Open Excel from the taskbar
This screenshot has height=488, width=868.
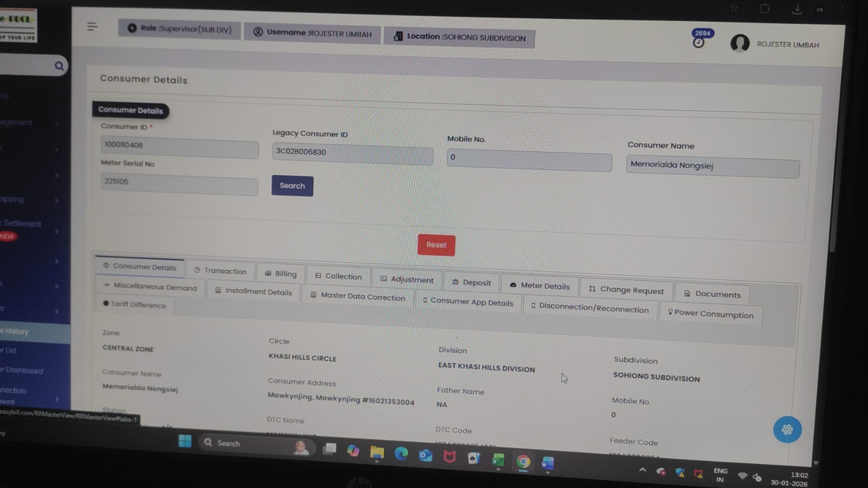498,460
